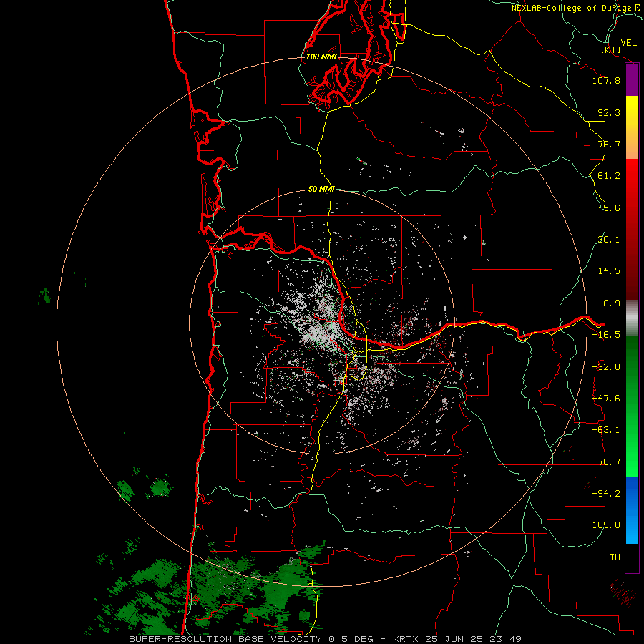This screenshot has height=644, width=644.
Task: Pick the blue segment of the velocity scale
Action: click(632, 510)
